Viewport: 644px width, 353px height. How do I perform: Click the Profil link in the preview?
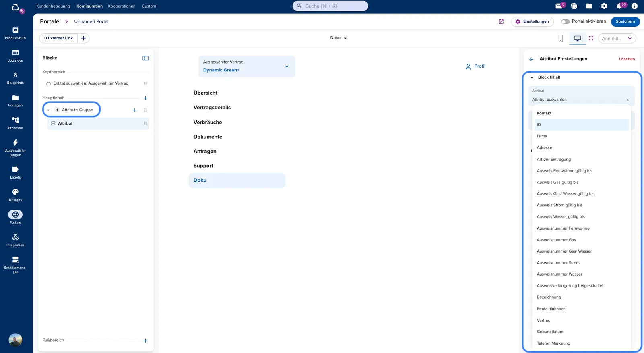click(475, 66)
